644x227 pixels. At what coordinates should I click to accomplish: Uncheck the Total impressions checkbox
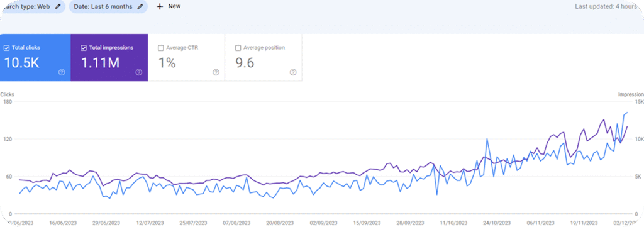pos(84,48)
